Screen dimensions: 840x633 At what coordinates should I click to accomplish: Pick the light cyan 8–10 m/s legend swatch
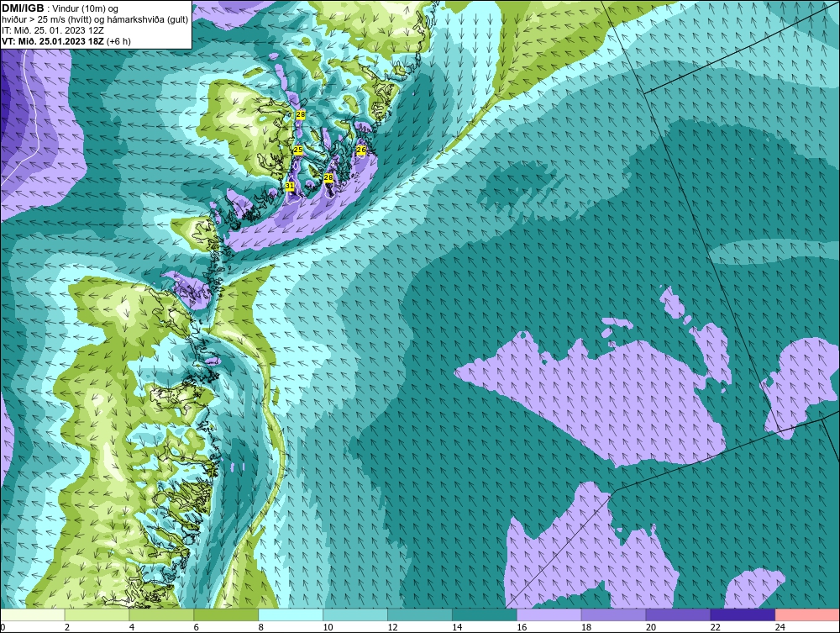click(x=291, y=615)
